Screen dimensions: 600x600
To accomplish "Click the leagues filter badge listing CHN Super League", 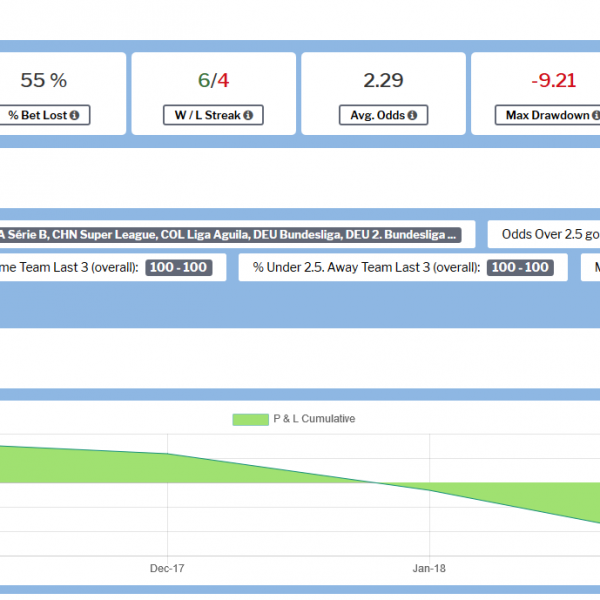I will pyautogui.click(x=230, y=235).
